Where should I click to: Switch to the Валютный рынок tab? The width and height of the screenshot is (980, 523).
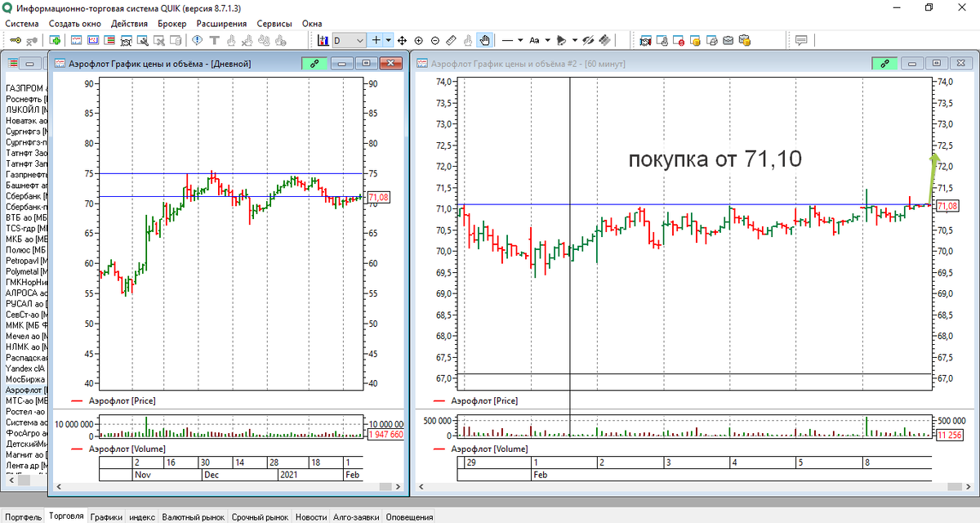[193, 517]
